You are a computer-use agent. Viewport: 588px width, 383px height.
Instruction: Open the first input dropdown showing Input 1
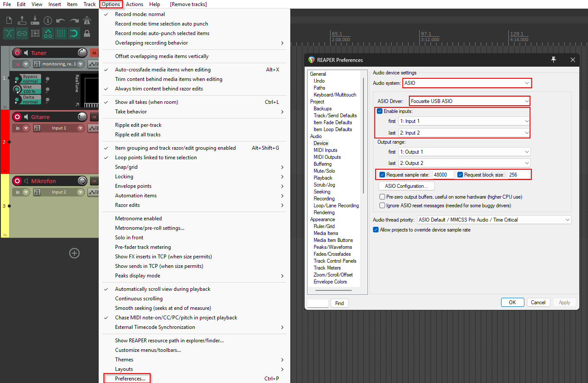[464, 121]
